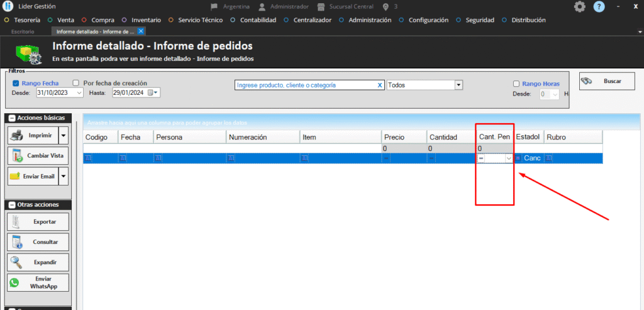Click the Exportar button
The width and height of the screenshot is (644, 310).
tap(38, 221)
